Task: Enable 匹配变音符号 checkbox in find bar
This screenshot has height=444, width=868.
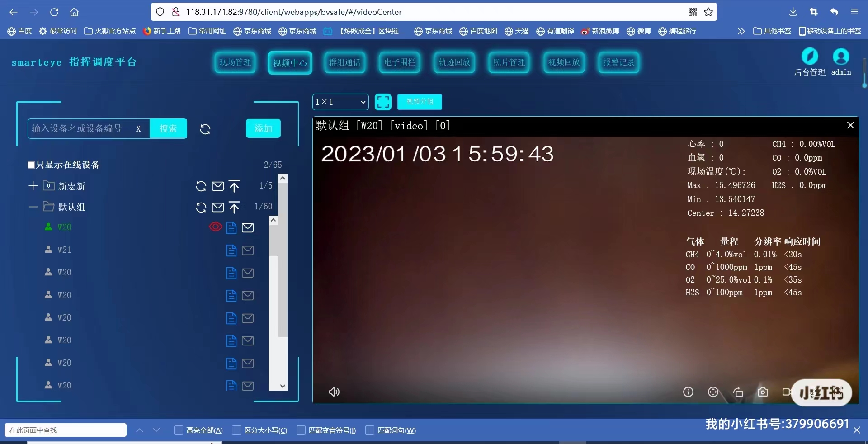Action: coord(301,430)
